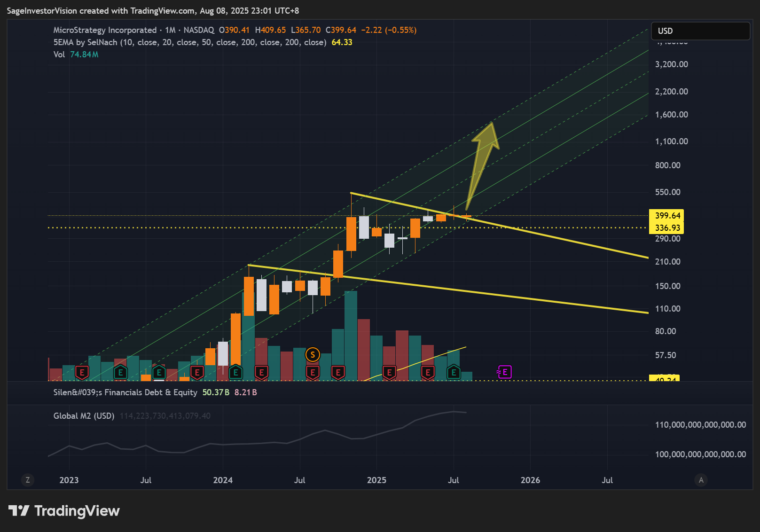Image resolution: width=760 pixels, height=532 pixels.
Task: Click the 2025 time axis label
Action: click(376, 480)
